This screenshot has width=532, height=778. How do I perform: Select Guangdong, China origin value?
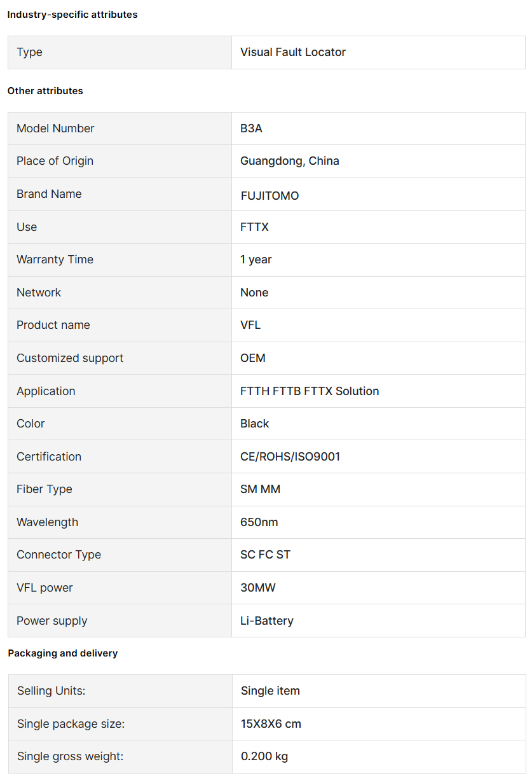point(290,161)
